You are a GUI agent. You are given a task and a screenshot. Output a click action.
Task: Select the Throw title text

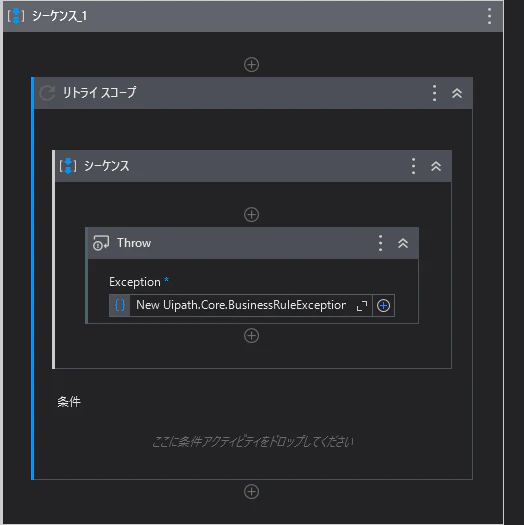coord(134,243)
